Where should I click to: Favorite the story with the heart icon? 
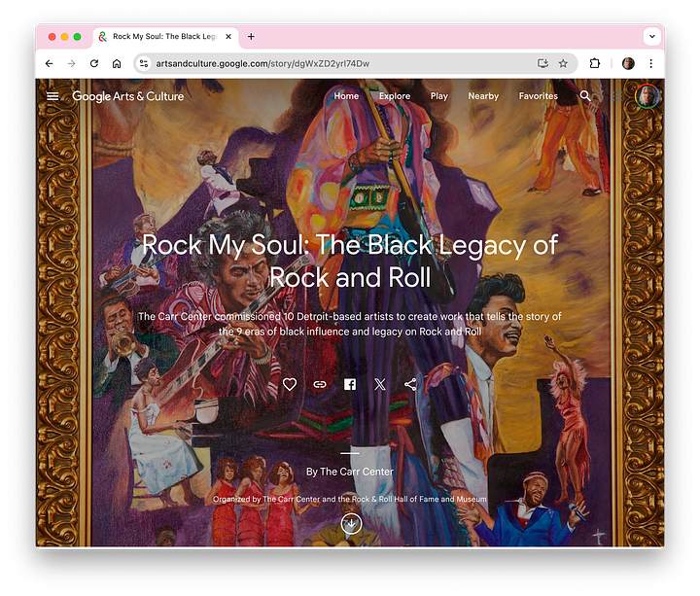tap(290, 384)
